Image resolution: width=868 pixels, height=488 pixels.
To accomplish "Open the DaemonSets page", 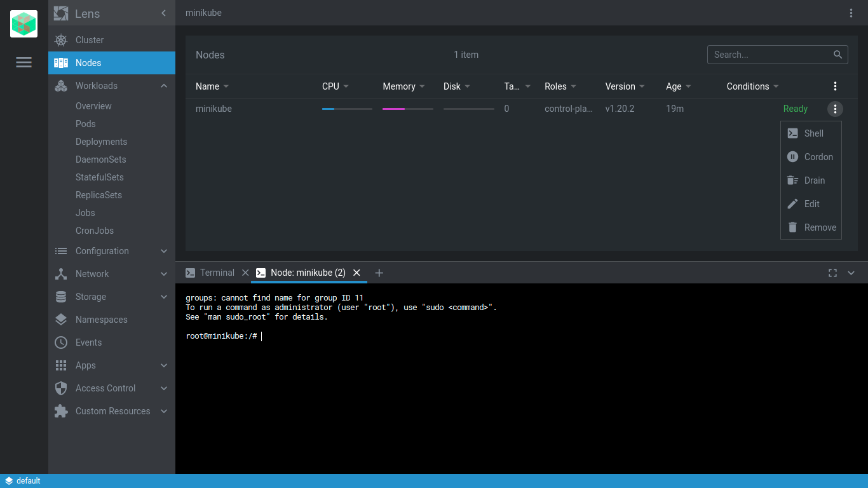I will (100, 159).
